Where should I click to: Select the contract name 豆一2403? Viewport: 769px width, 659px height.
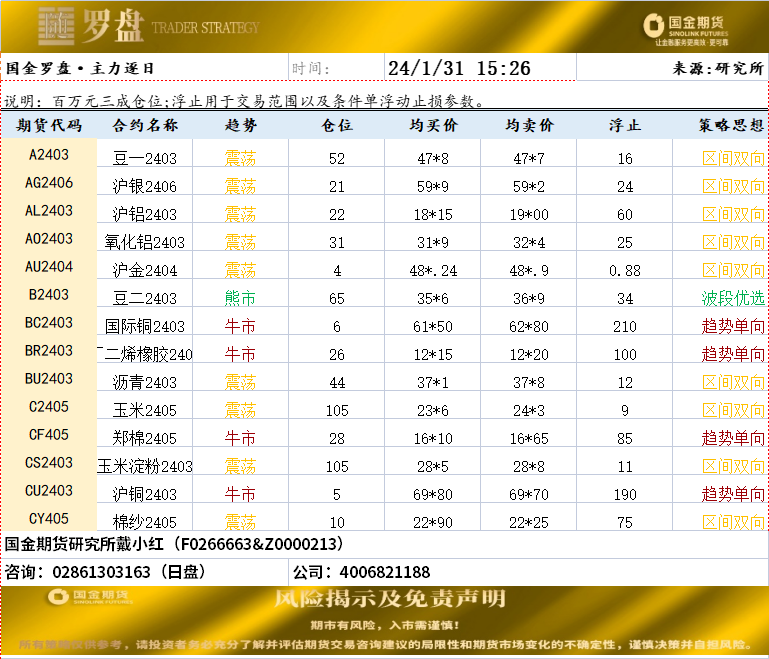coord(145,158)
